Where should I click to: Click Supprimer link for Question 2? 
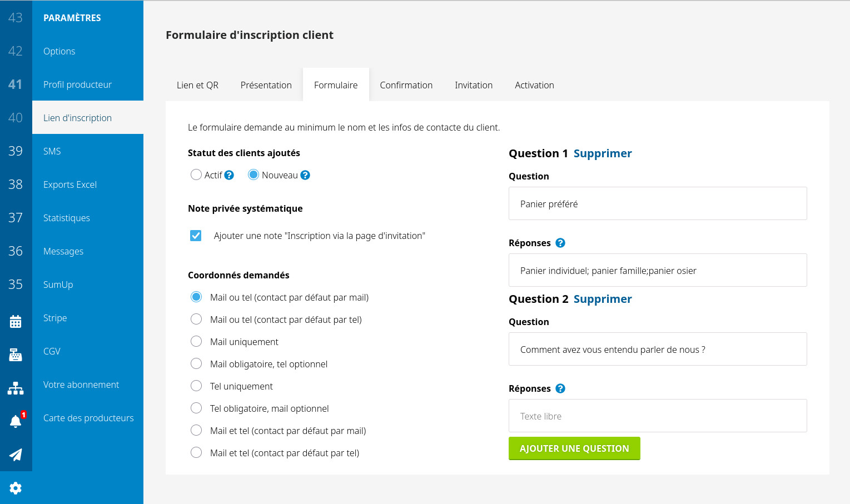point(603,299)
